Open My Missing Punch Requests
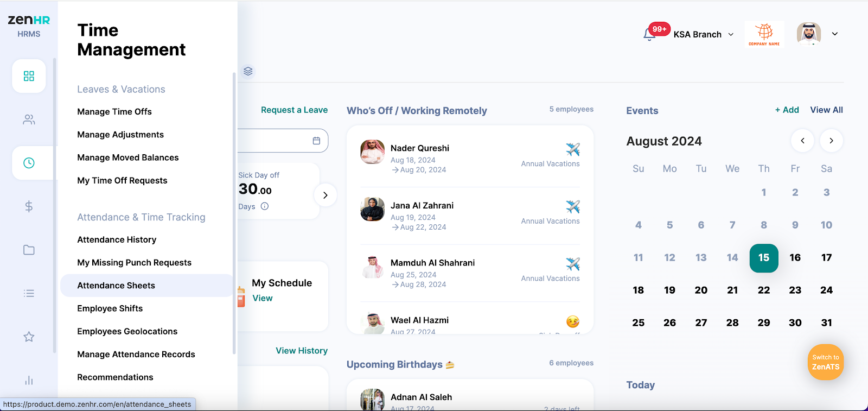The height and width of the screenshot is (411, 868). pos(135,262)
